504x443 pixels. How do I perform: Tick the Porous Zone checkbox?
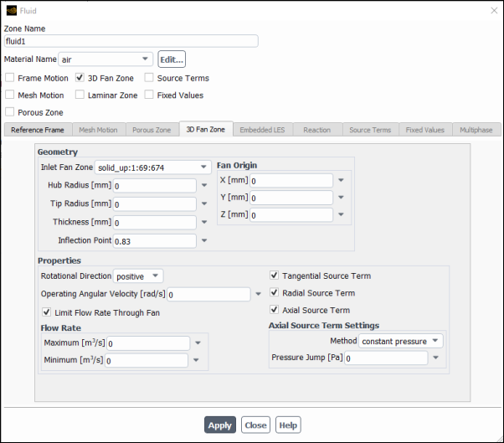(10, 112)
